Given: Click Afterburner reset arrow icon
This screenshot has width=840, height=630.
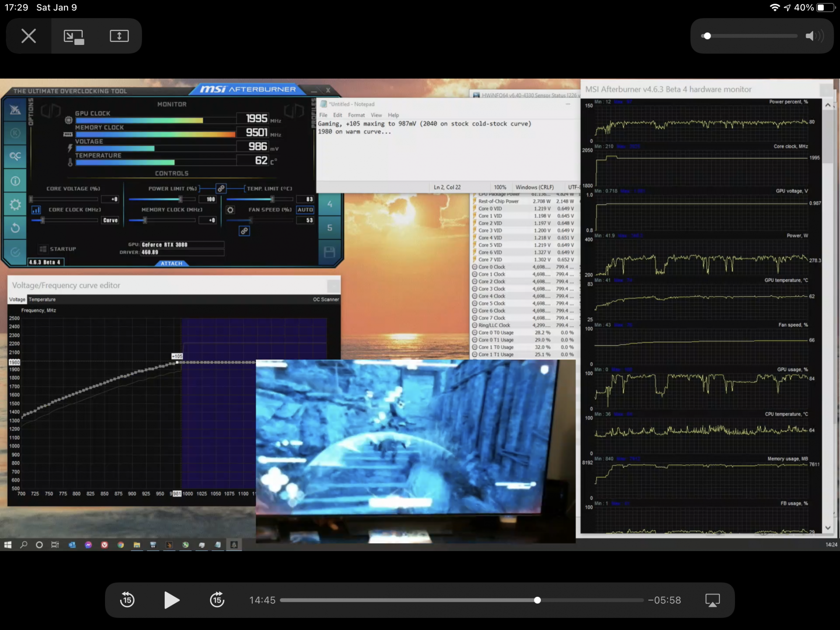Looking at the screenshot, I should [x=16, y=228].
